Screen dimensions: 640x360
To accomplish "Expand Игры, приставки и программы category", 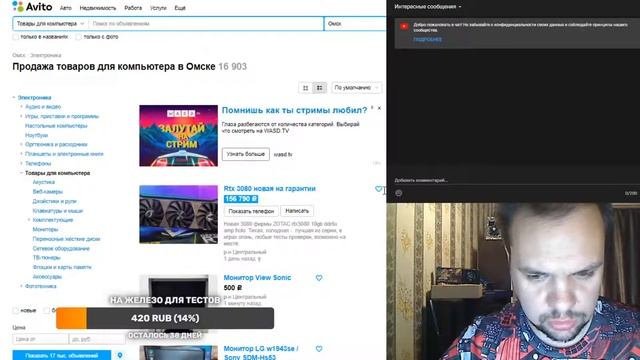I will tap(21, 116).
